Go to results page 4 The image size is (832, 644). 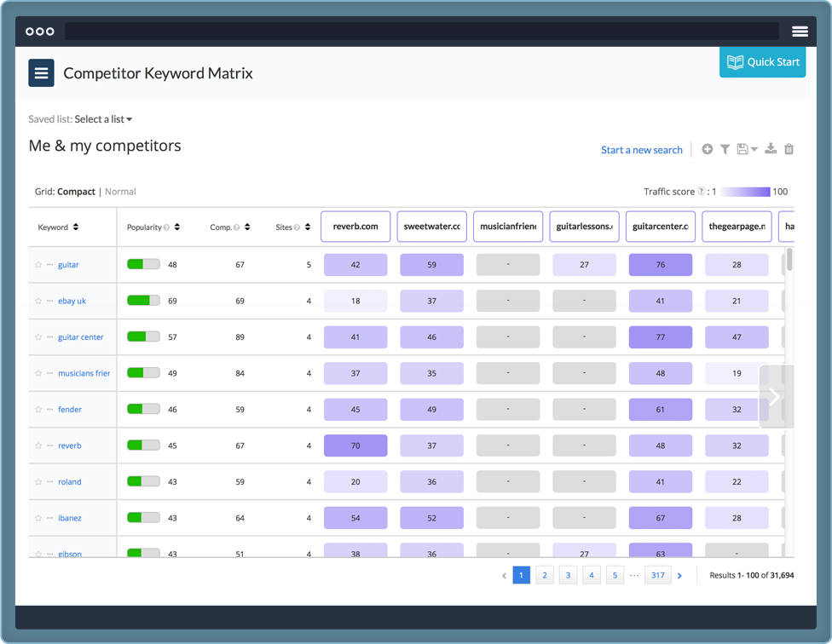pos(591,575)
